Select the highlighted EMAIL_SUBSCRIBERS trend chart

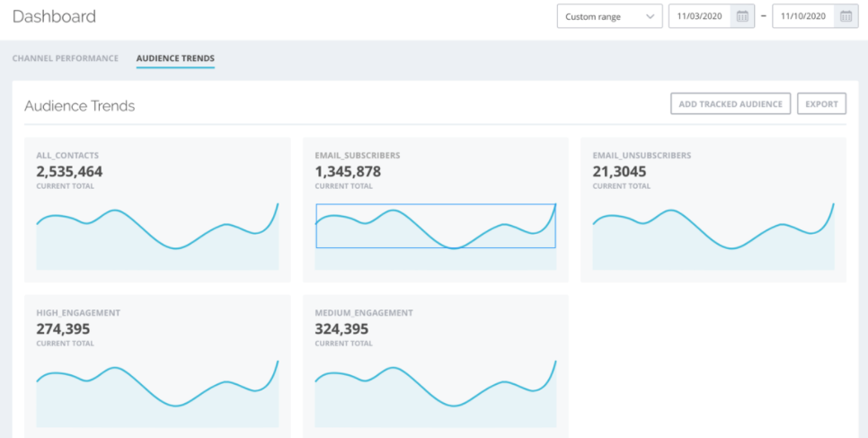coord(435,226)
